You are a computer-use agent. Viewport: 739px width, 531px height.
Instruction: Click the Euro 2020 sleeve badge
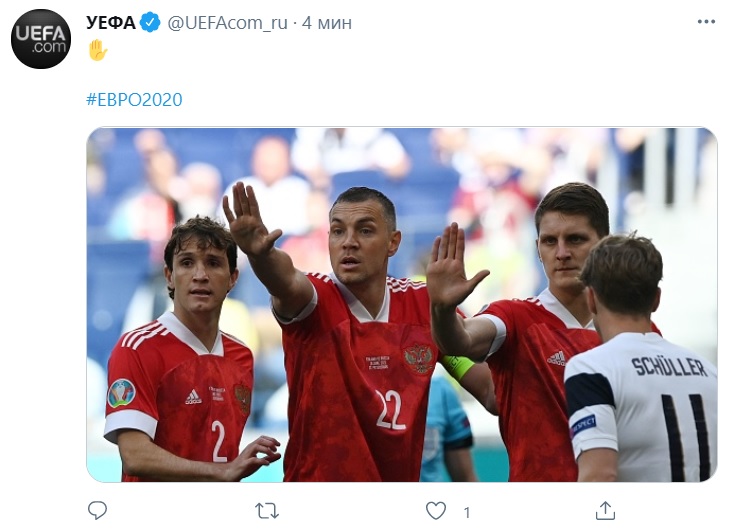tap(122, 393)
